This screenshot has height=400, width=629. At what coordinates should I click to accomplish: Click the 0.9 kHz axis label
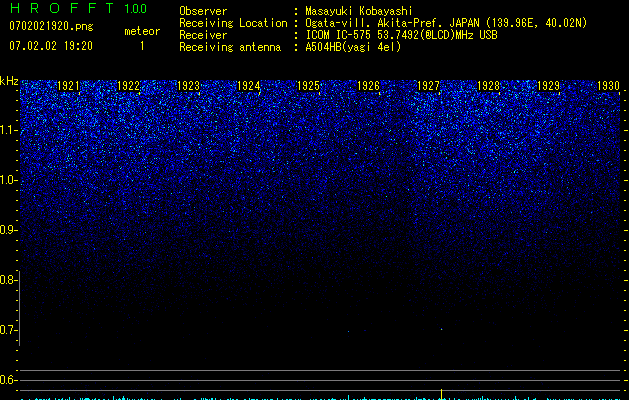point(8,230)
